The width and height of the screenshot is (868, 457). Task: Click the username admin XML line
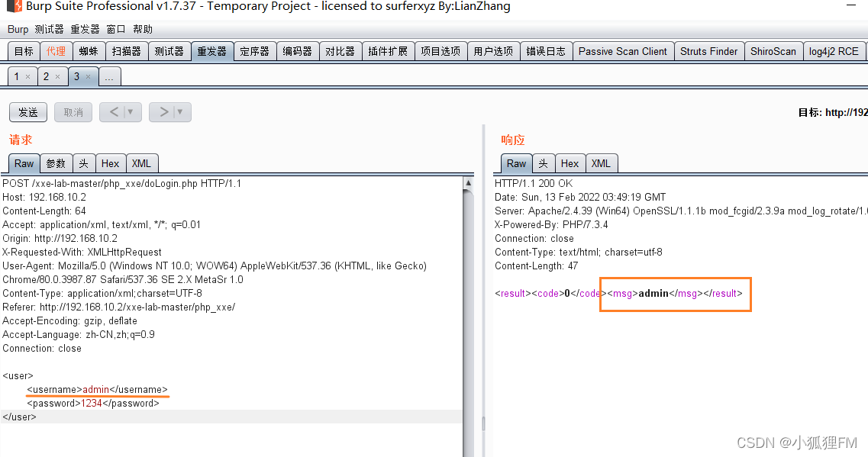[x=97, y=390]
